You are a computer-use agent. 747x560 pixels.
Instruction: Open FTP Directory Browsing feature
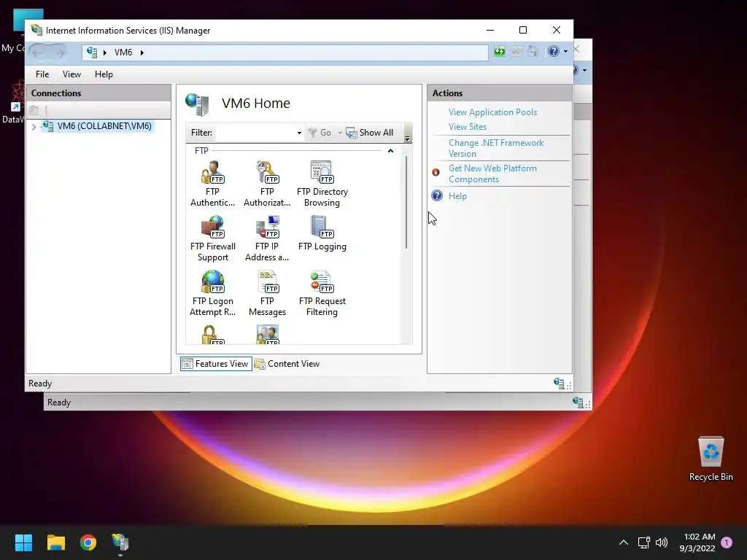(x=322, y=184)
